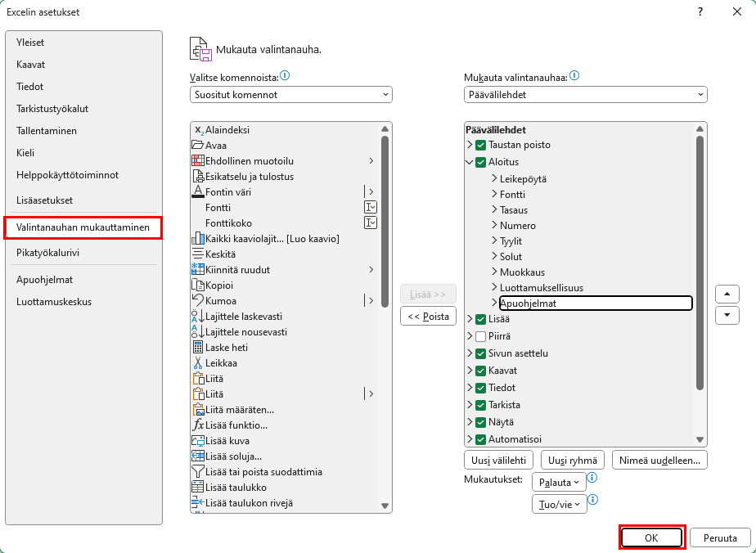The width and height of the screenshot is (756, 553).
Task: Select the Keskitä alignment icon
Action: pos(198,254)
